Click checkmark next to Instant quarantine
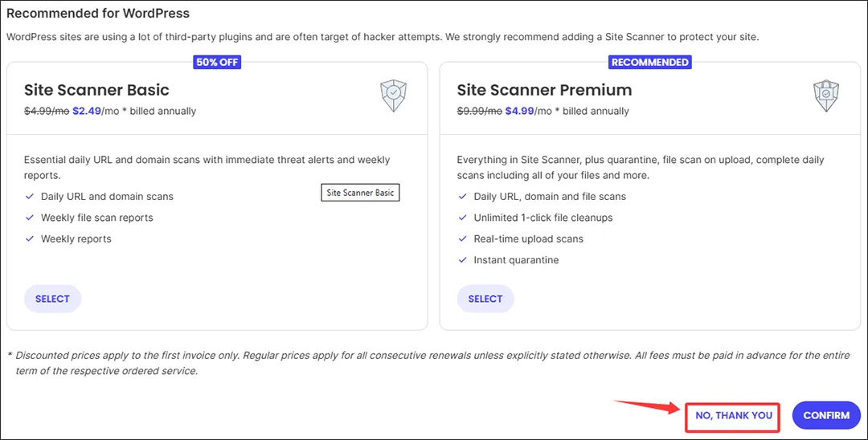 pos(463,260)
